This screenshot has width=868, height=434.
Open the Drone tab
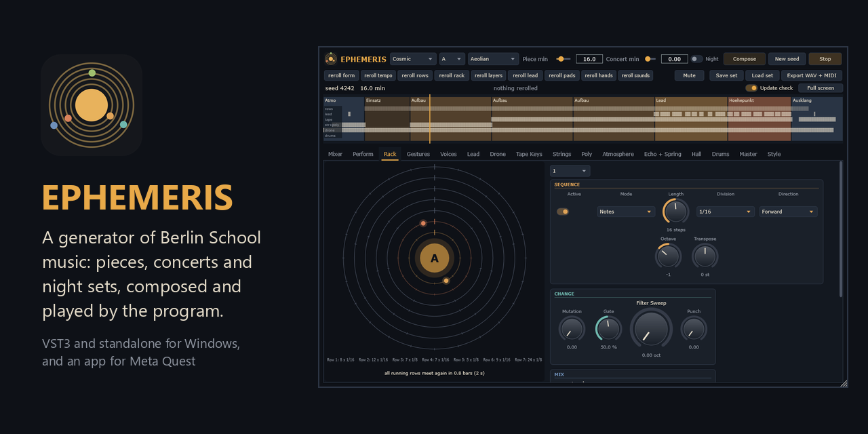coord(498,154)
